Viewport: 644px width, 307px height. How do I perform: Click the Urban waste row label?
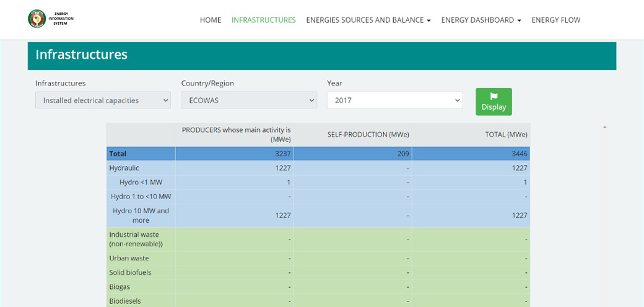(129, 259)
